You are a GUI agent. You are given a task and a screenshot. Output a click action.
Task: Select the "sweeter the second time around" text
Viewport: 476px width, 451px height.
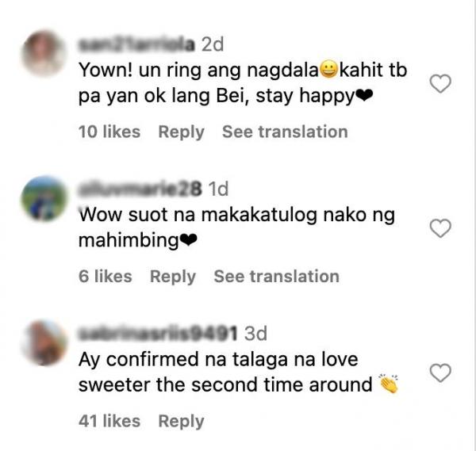[x=225, y=385]
